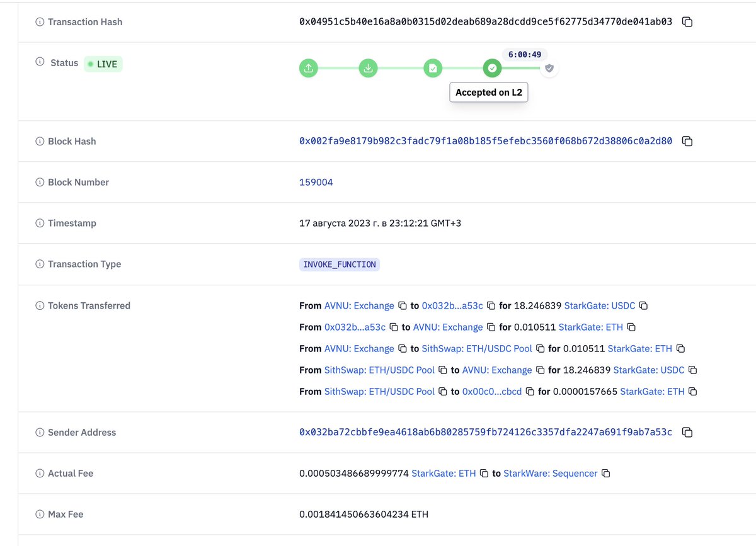Click info icon beside Tokens Transferred
The height and width of the screenshot is (546, 756).
click(x=40, y=306)
